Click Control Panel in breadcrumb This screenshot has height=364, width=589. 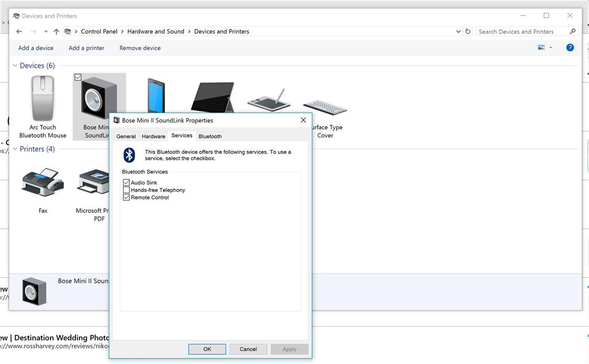point(99,32)
